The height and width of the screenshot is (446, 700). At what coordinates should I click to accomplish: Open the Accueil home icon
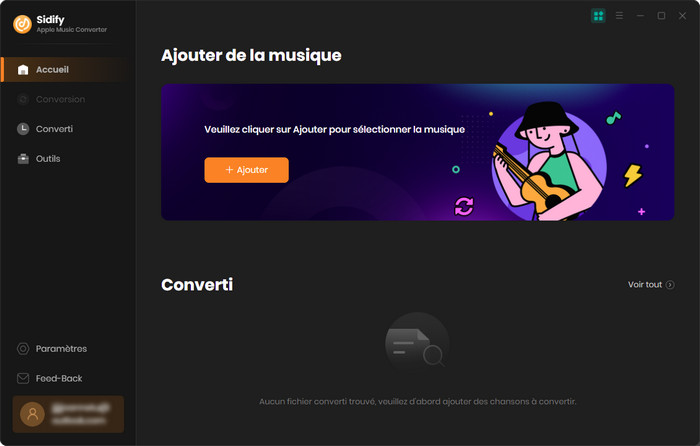tap(23, 70)
